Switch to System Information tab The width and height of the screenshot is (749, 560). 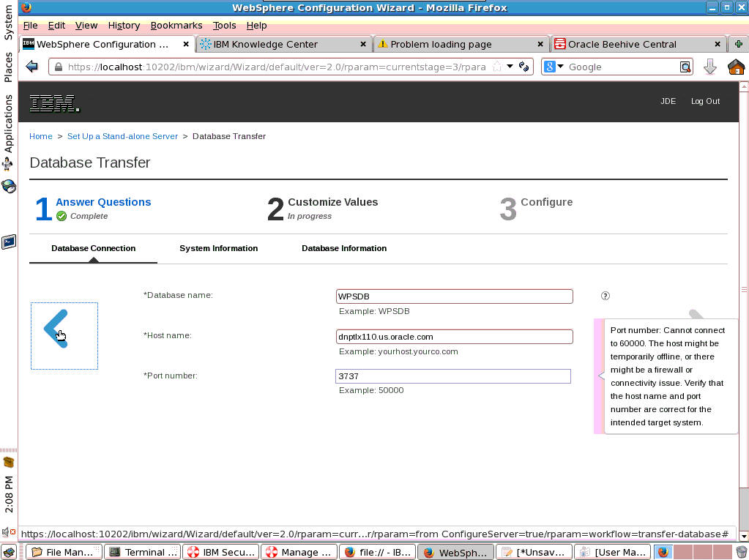tap(218, 248)
